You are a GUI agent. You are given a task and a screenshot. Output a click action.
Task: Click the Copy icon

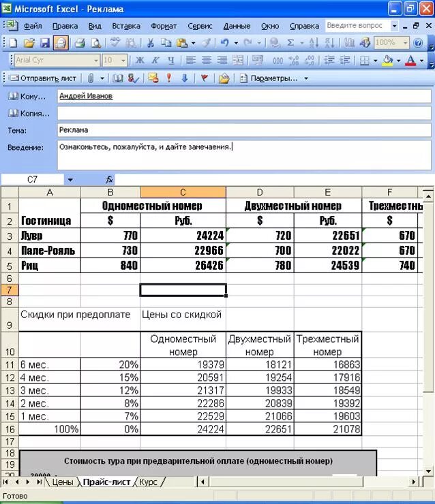coord(166,43)
